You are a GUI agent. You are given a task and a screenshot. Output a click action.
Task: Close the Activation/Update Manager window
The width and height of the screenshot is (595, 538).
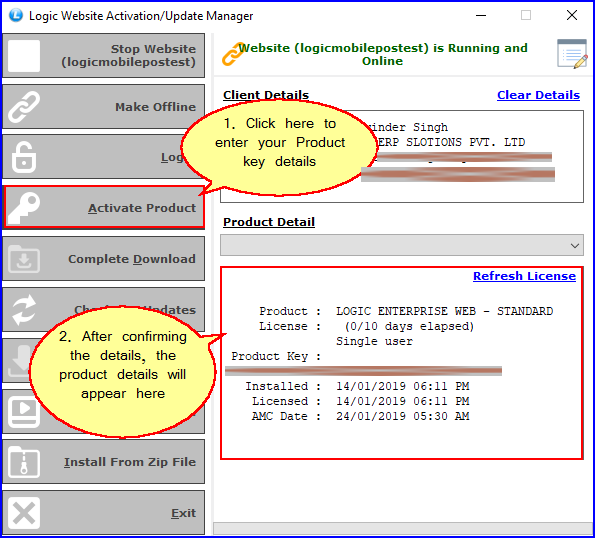click(572, 16)
